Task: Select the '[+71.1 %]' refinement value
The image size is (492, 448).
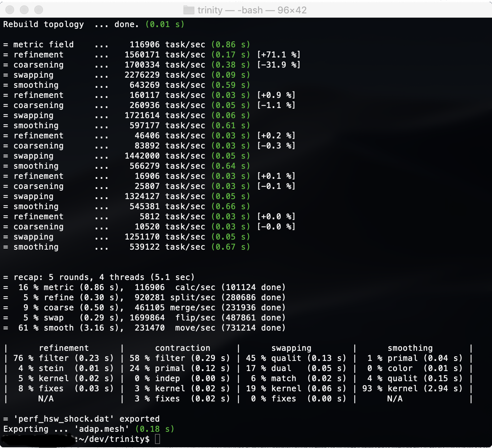Action: [x=279, y=55]
